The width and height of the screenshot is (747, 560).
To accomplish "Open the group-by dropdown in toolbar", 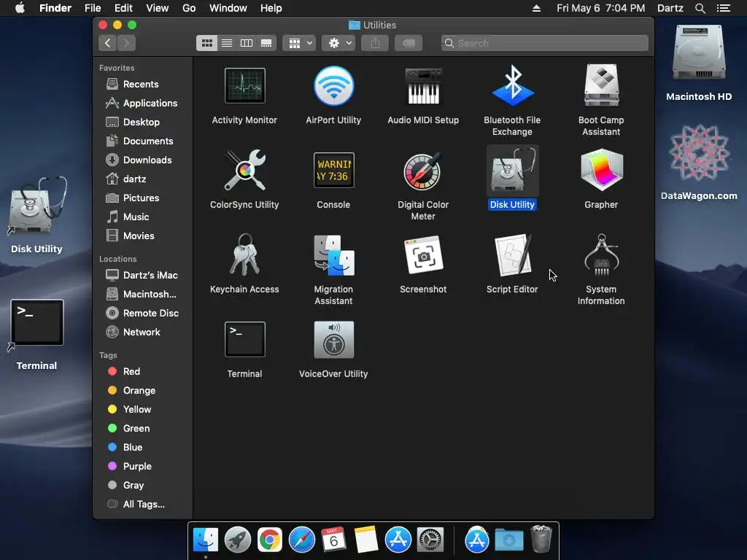I will point(299,43).
